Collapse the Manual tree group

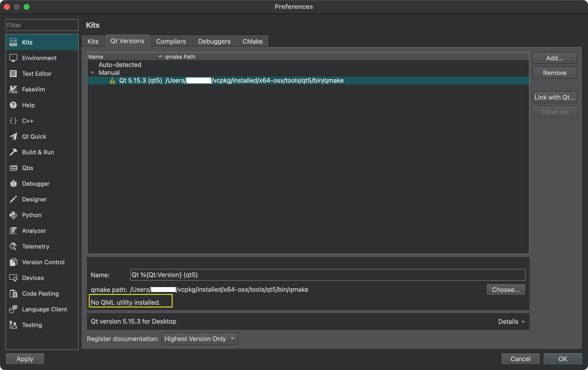click(x=92, y=73)
